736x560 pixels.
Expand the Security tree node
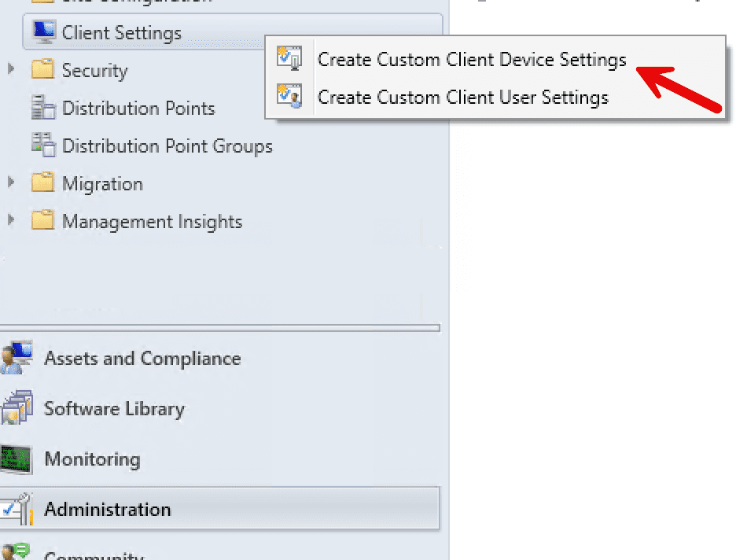(9, 70)
